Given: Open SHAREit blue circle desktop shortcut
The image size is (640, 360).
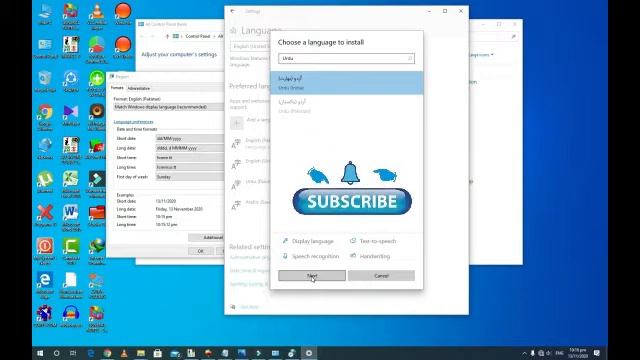Looking at the screenshot, I should click(x=71, y=81).
